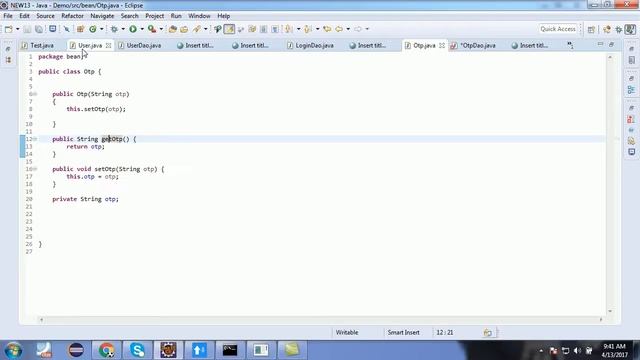Screen dimensions: 640x360
Task: Open the Problems view icon in right trim
Action: 631,120
